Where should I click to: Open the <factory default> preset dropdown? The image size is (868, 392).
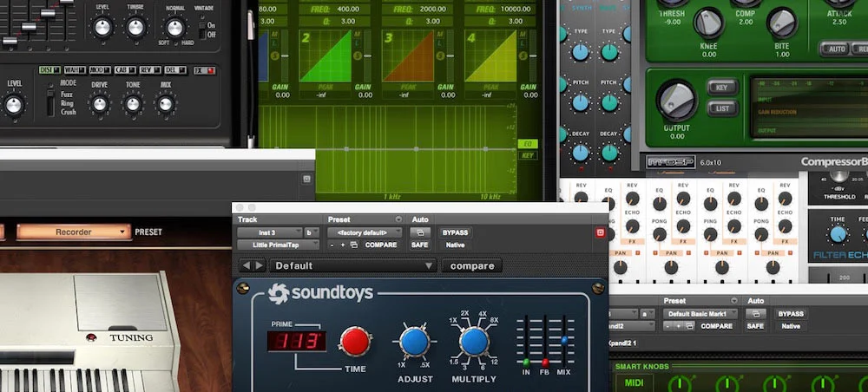pyautogui.click(x=365, y=232)
